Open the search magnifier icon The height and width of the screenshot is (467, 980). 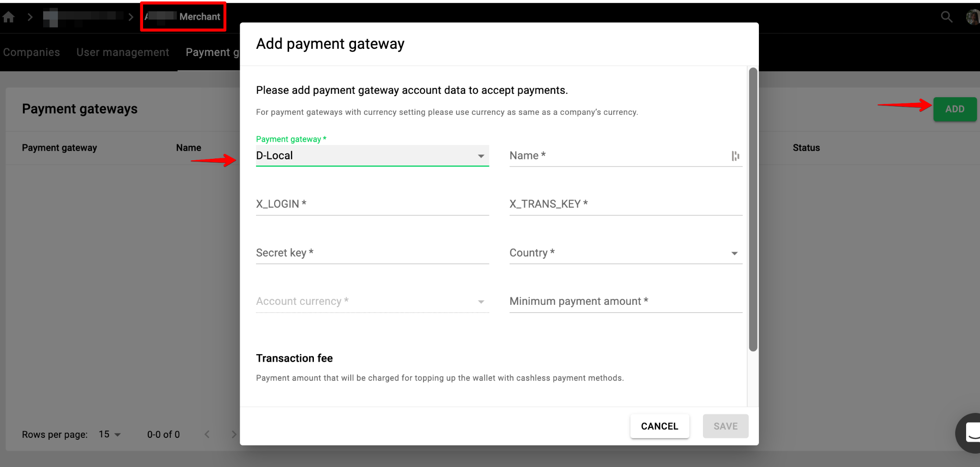(946, 17)
